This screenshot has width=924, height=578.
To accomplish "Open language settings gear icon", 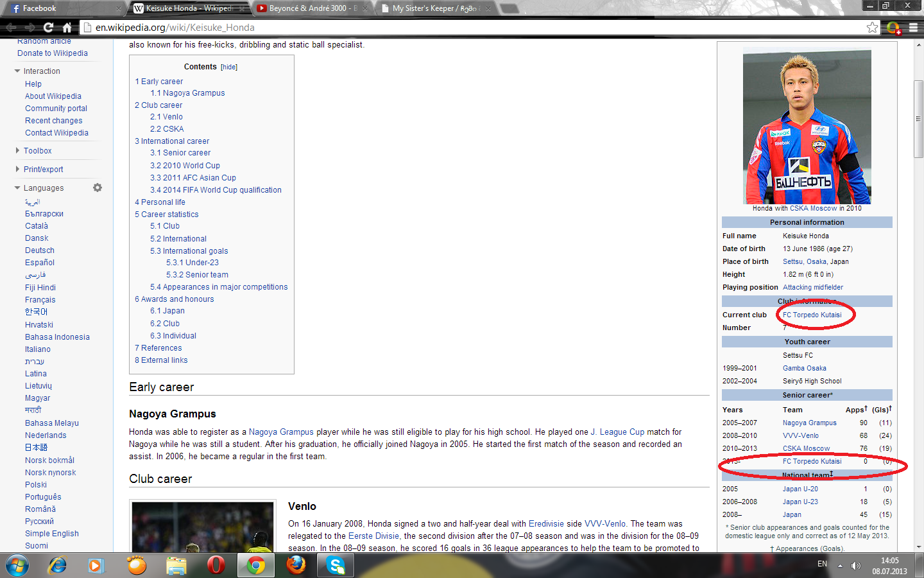I will pos(98,188).
